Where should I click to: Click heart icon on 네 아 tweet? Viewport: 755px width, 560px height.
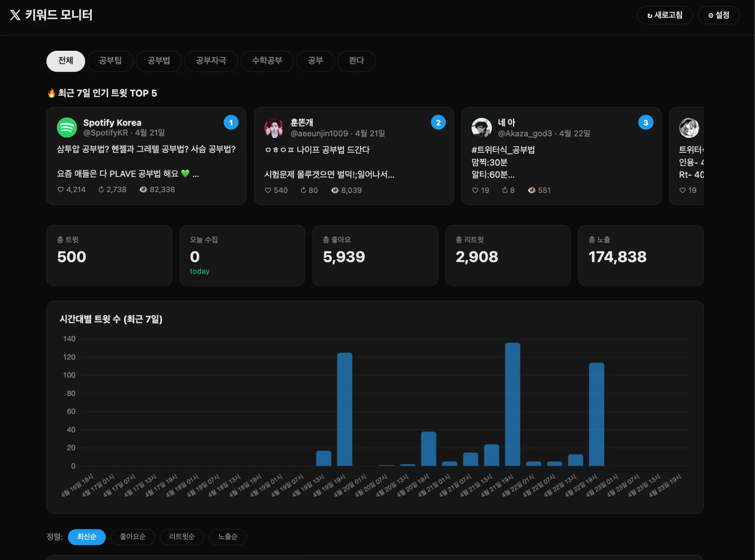coord(475,190)
